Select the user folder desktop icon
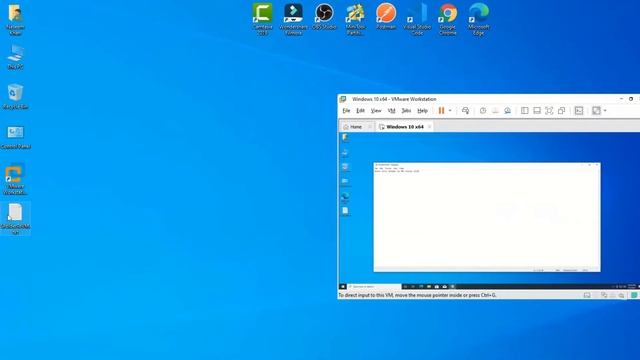This screenshot has width=640, height=360. point(16,19)
